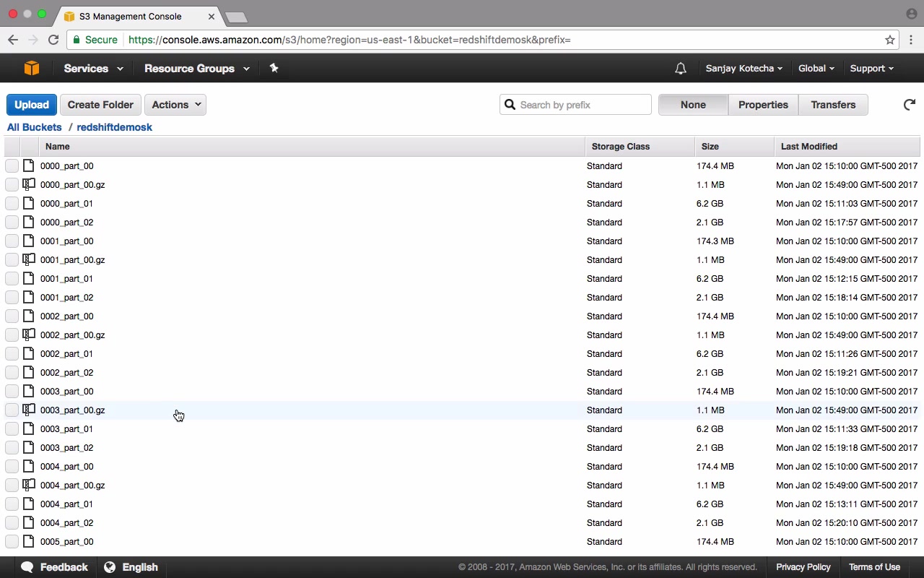Click the archive icon for 0002_part_00.gz
924x578 pixels.
(x=29, y=335)
